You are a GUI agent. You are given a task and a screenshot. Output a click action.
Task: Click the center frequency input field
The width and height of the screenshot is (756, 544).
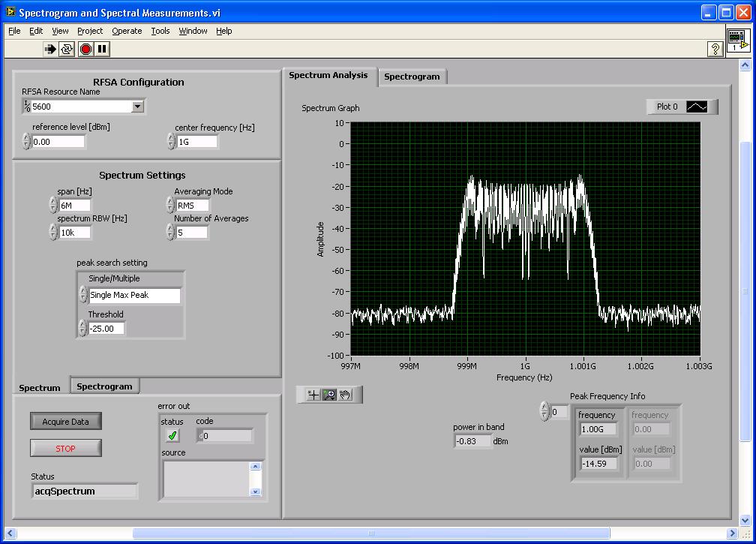tap(197, 142)
